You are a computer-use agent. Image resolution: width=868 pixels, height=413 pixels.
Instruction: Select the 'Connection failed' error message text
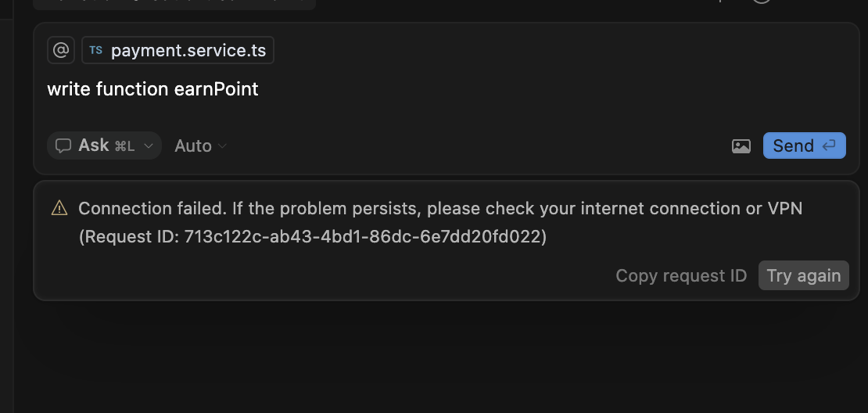pos(440,209)
